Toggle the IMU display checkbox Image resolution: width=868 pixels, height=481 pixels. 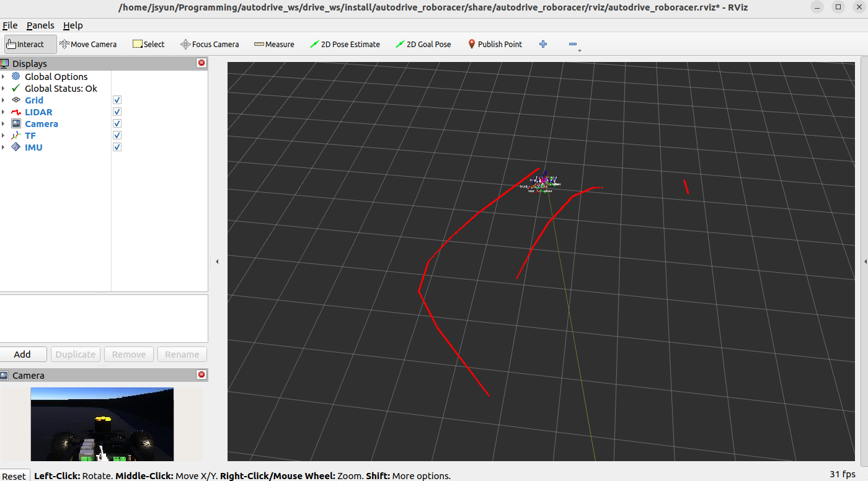coord(117,148)
